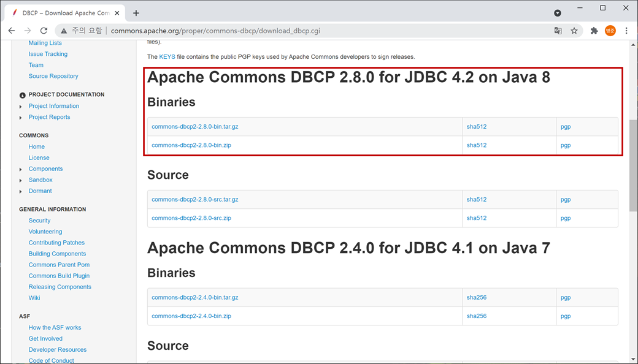
Task: Go forward to the next page
Action: coord(27,31)
